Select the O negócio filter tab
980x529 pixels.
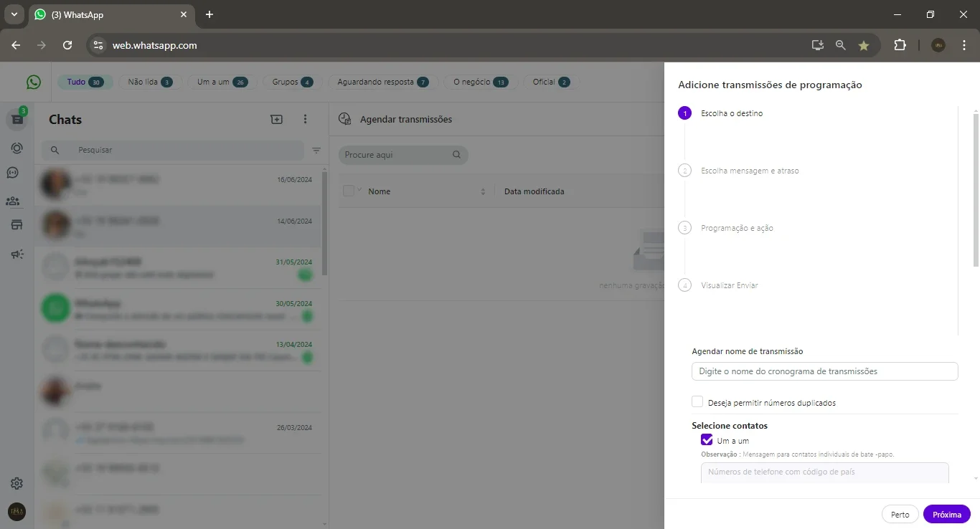coord(480,82)
